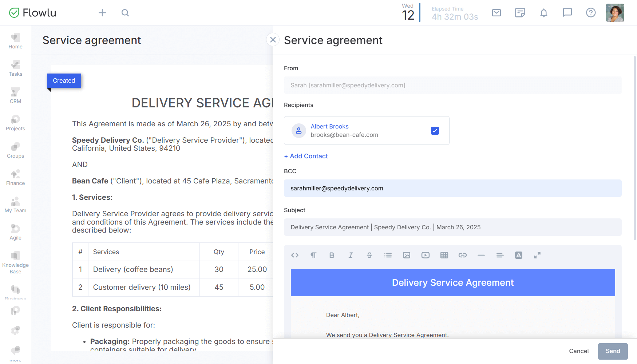Image resolution: width=637 pixels, height=364 pixels.
Task: Open paragraph format options
Action: [313, 255]
